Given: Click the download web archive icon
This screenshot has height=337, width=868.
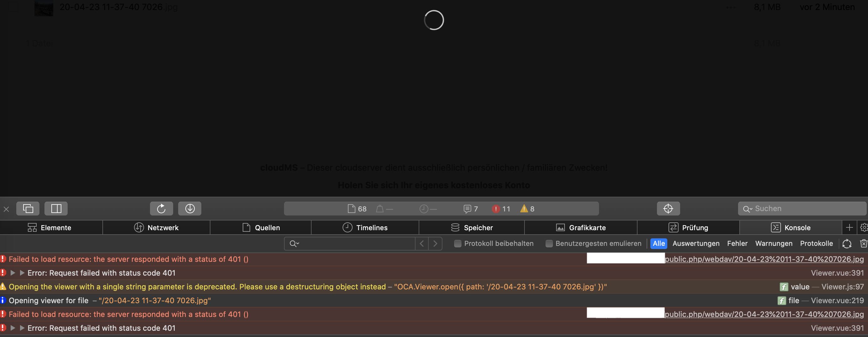Looking at the screenshot, I should (190, 209).
